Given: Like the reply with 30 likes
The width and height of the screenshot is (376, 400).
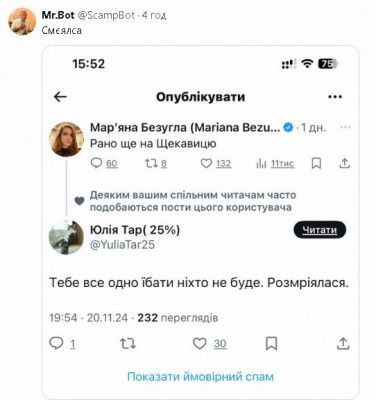Looking at the screenshot, I should point(210,343).
